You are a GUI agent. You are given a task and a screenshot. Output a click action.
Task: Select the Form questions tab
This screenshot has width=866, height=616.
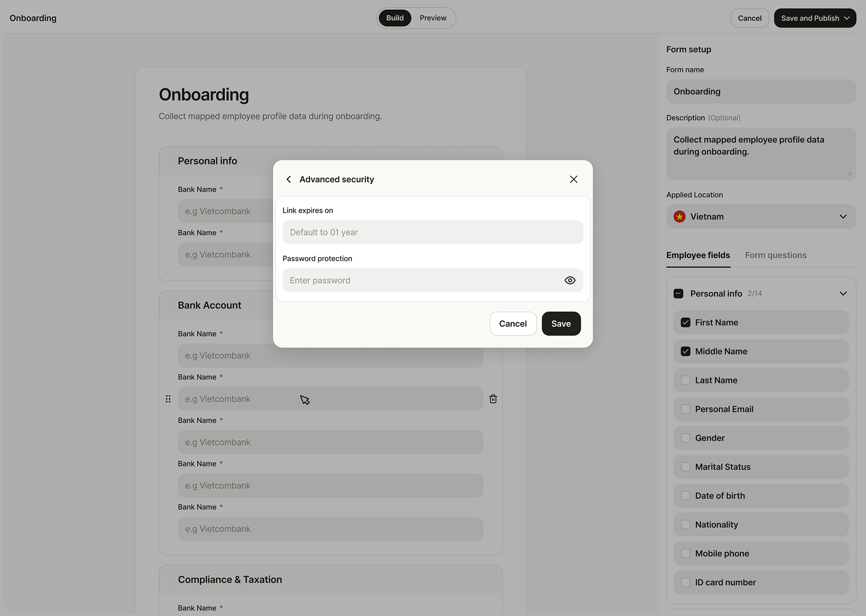click(x=776, y=255)
